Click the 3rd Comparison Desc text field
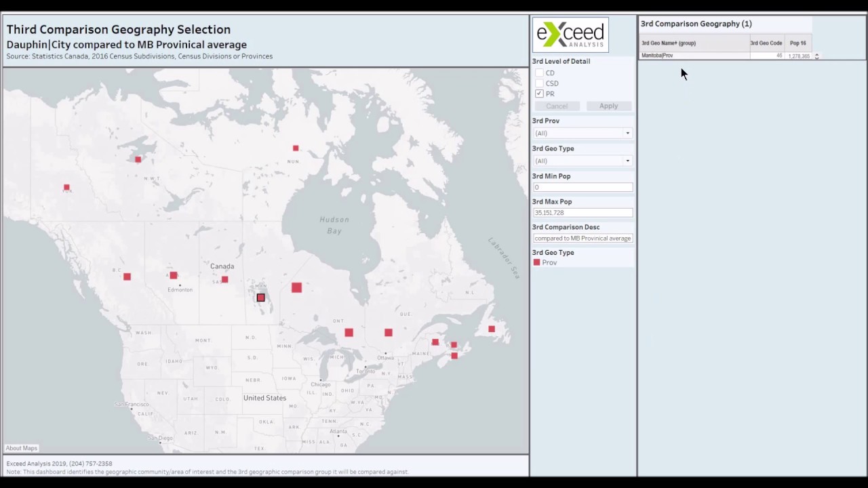The width and height of the screenshot is (868, 488). pyautogui.click(x=583, y=239)
